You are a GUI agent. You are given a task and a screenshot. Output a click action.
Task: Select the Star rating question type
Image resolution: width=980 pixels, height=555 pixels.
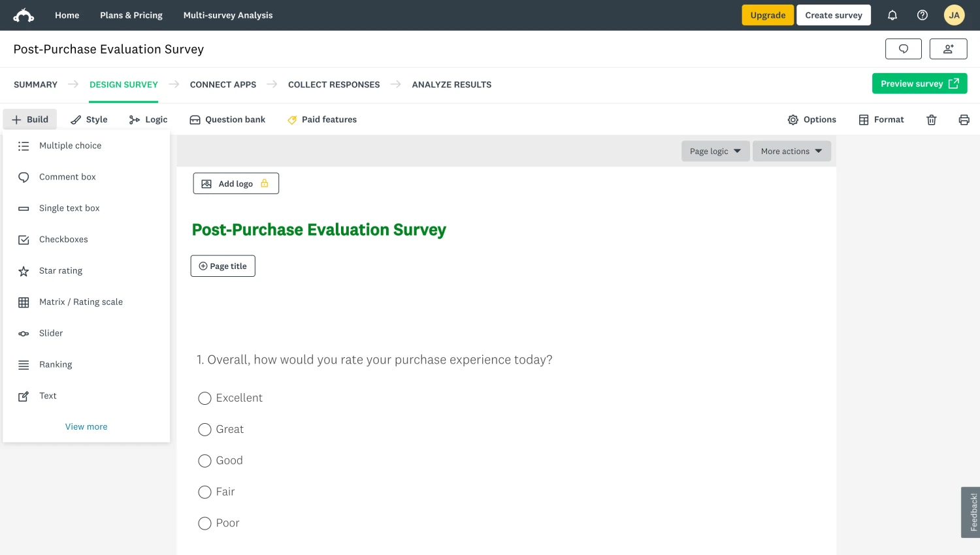click(60, 270)
